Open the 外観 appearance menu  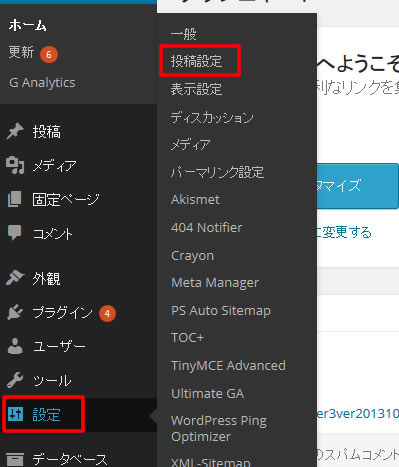(47, 279)
